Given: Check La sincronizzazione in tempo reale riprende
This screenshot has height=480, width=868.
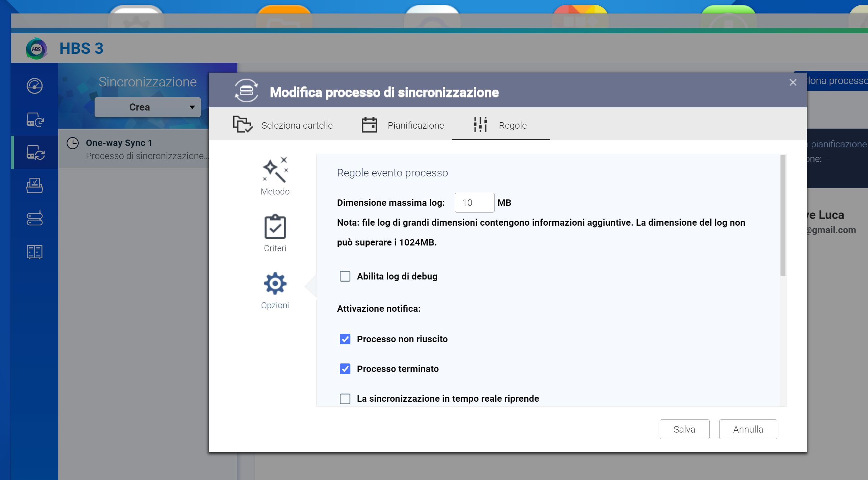Looking at the screenshot, I should (x=345, y=399).
